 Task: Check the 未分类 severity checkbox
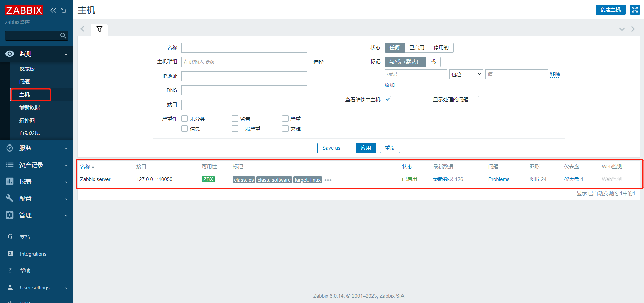(x=184, y=119)
